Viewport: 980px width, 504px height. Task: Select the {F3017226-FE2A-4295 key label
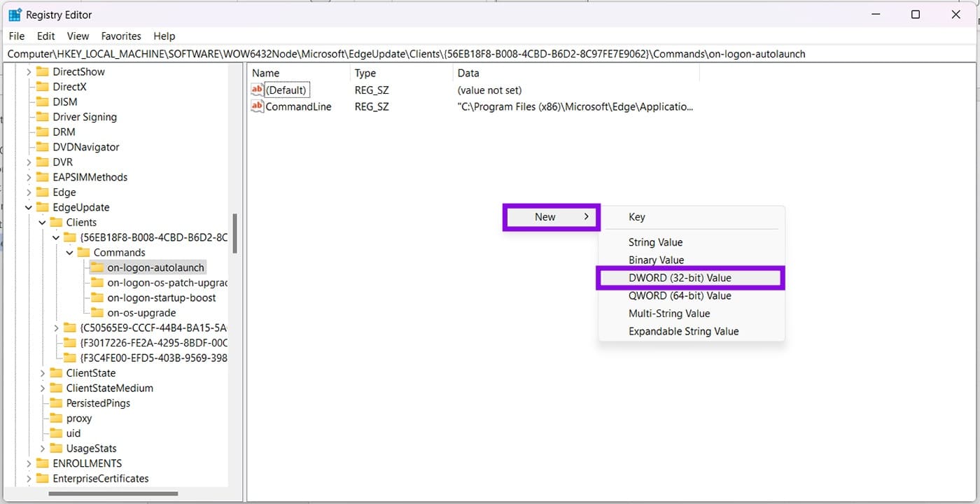[153, 343]
